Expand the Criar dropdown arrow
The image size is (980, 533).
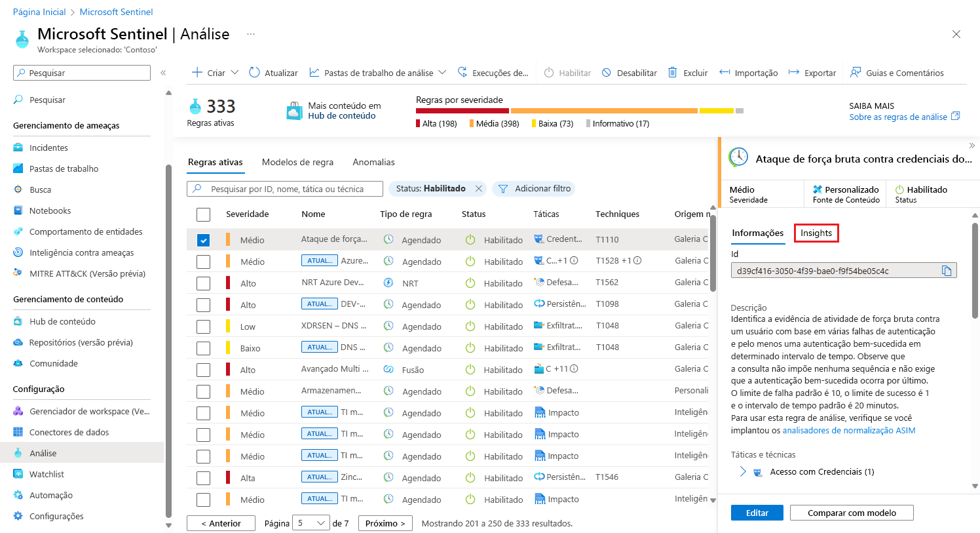(235, 72)
